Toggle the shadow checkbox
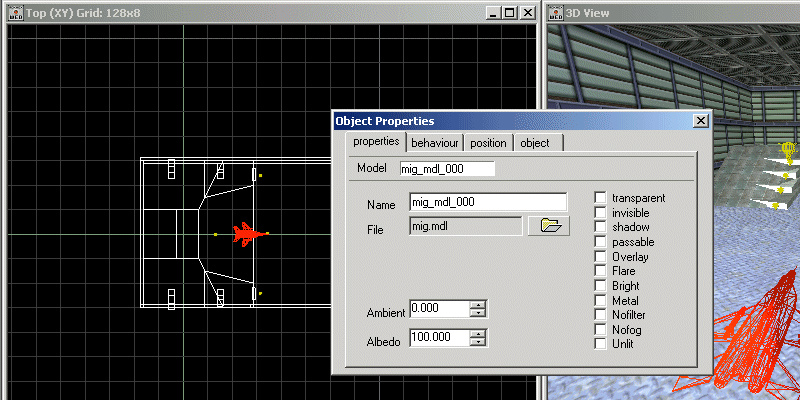The image size is (800, 400). [600, 227]
